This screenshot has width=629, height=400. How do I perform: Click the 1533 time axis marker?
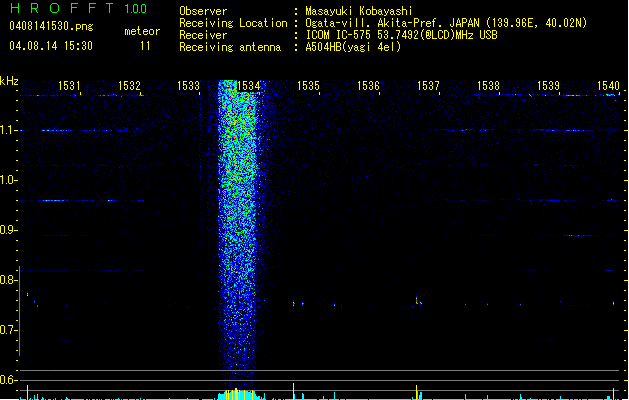pyautogui.click(x=189, y=86)
